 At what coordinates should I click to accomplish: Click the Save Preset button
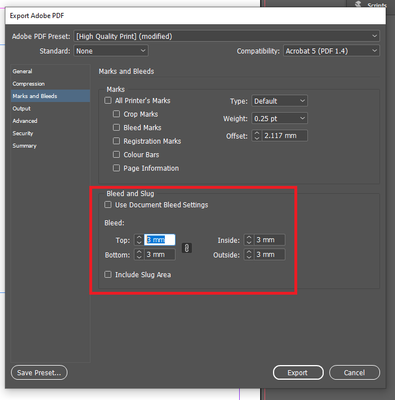[x=39, y=372]
